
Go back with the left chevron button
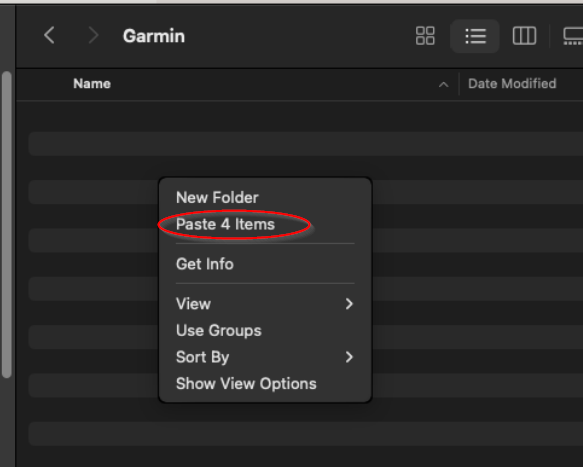pos(49,36)
